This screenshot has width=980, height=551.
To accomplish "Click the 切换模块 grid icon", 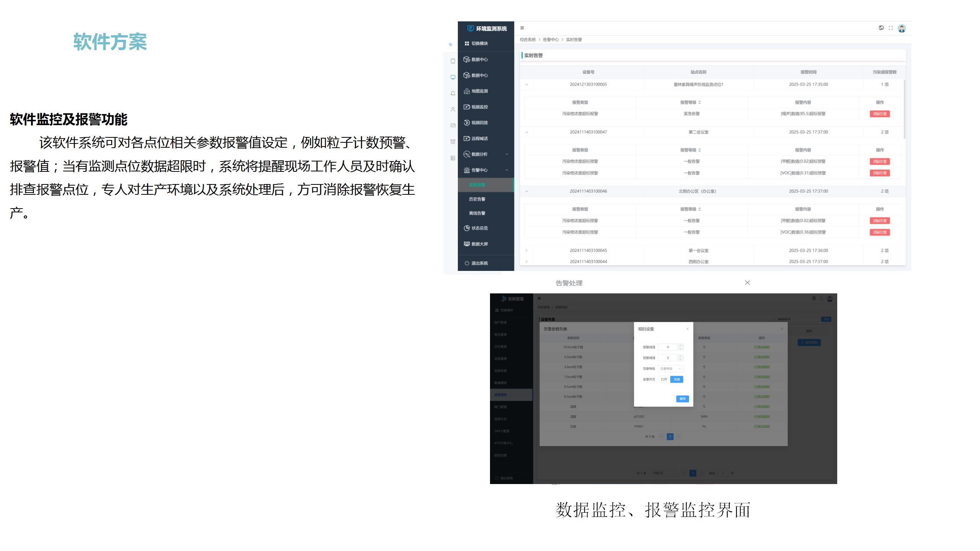I will click(x=467, y=44).
